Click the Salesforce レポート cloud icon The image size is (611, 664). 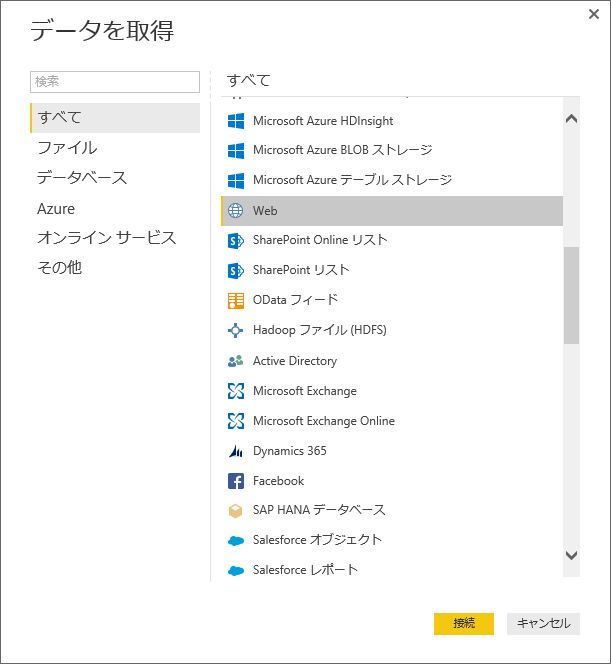tap(236, 571)
